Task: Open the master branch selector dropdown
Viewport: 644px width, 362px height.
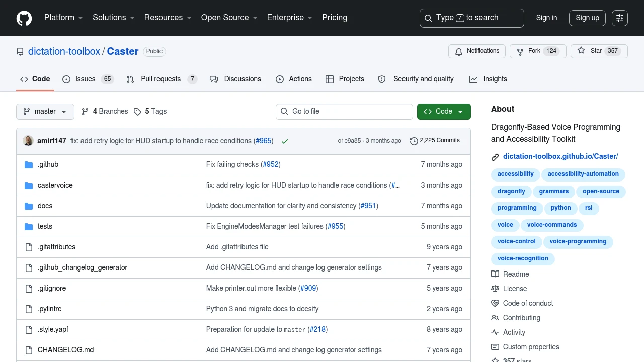Action: [x=45, y=112]
